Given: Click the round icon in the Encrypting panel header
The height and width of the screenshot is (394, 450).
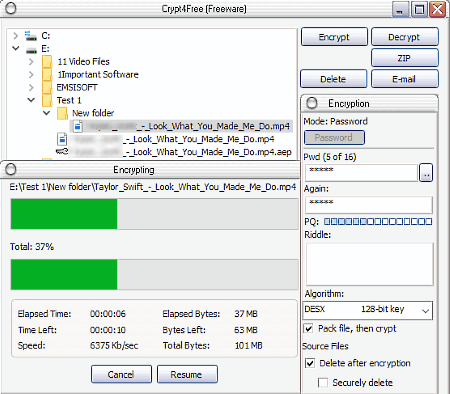Looking at the screenshot, I should coord(11,169).
